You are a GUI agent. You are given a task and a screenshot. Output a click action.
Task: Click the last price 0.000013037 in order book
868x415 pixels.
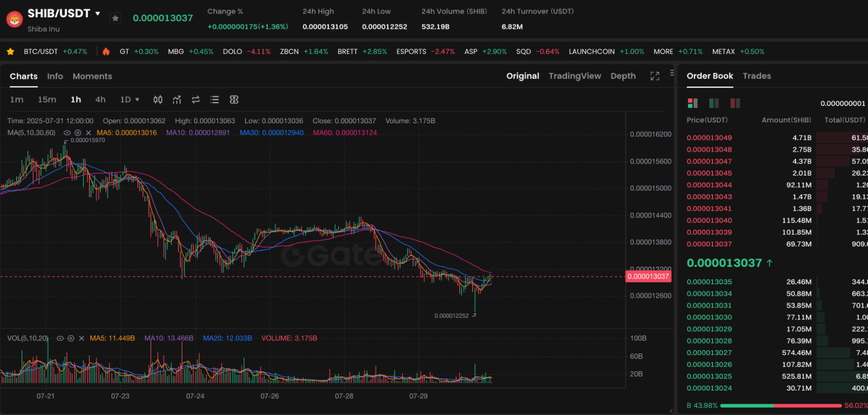click(x=724, y=263)
